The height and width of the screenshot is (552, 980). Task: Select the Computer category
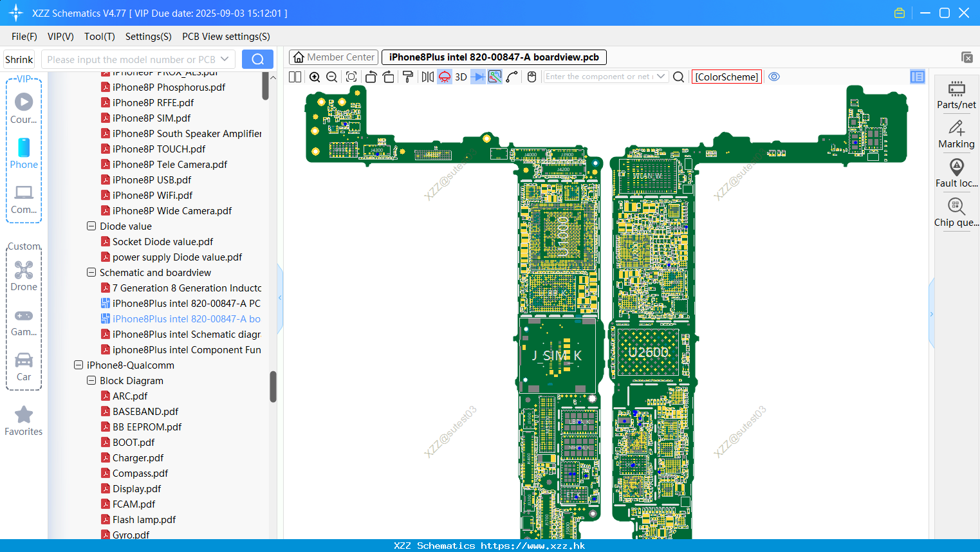coord(24,199)
